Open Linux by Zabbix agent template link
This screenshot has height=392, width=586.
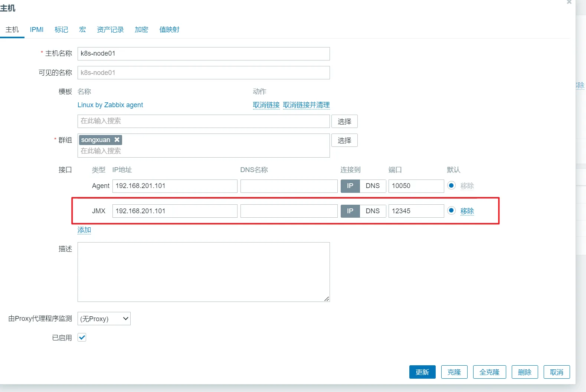tap(110, 105)
